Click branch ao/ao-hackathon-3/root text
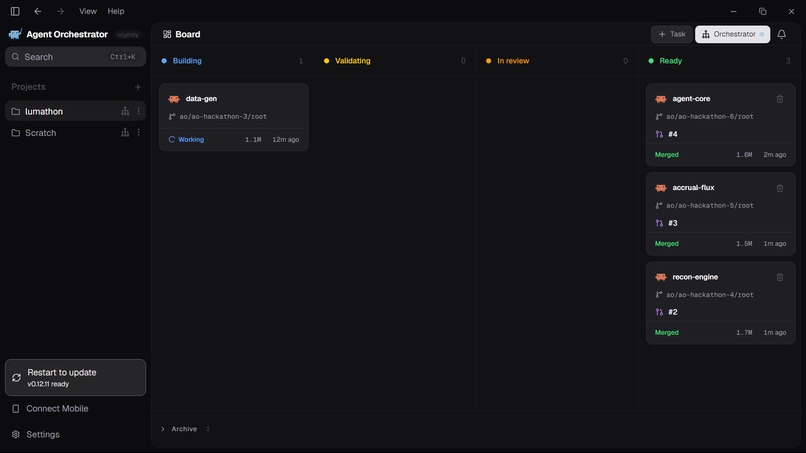Image resolution: width=806 pixels, height=453 pixels. (x=223, y=117)
